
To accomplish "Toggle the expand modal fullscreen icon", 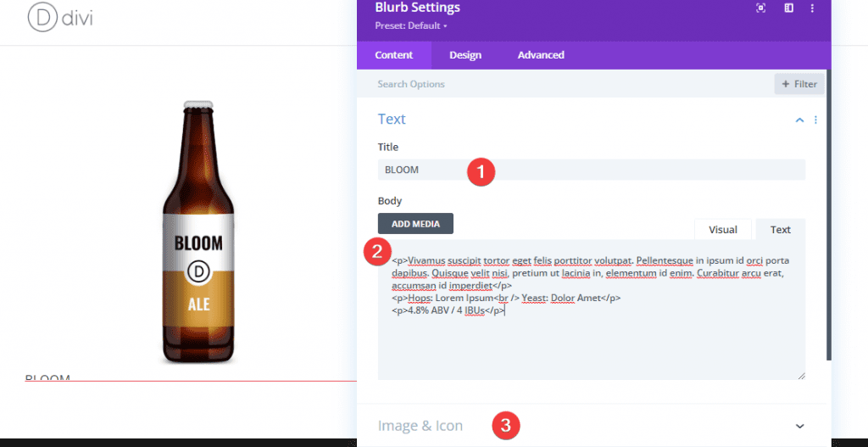I will coord(760,8).
